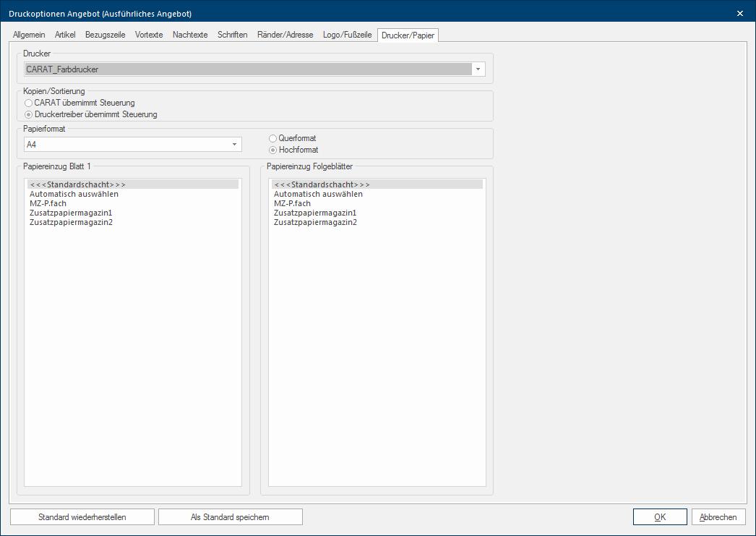The width and height of the screenshot is (756, 536).
Task: Select 'Automatisch auswählen' in Papiereinzug Blatt 1
Action: point(74,194)
